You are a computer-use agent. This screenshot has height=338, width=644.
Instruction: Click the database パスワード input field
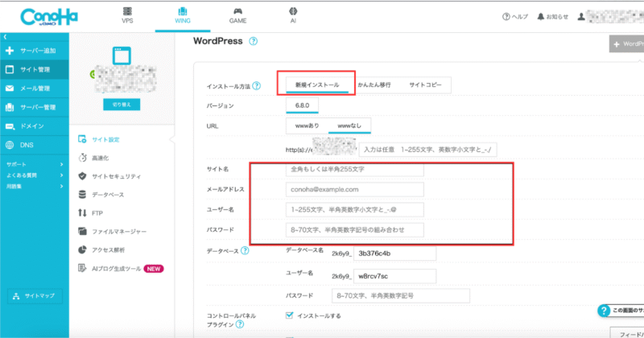(400, 295)
